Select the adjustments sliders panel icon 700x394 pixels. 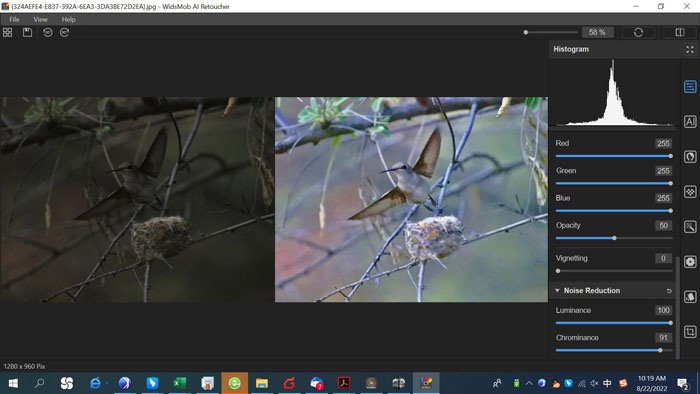(690, 87)
